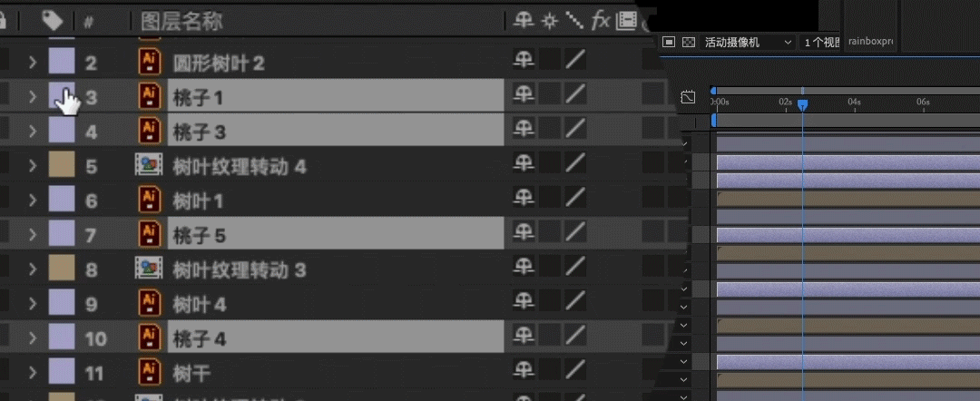This screenshot has height=401, width=980.
Task: Click the Illustrator icon of 桃子 1 layer
Action: click(x=149, y=96)
